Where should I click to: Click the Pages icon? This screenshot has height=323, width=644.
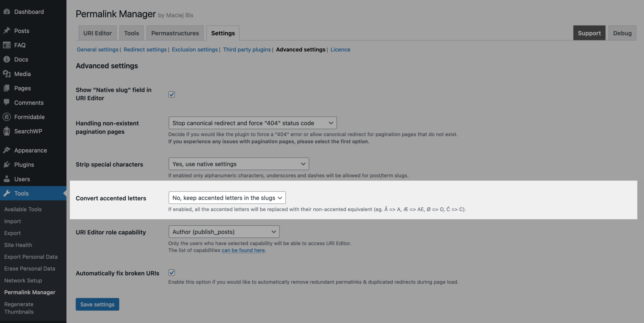coord(7,88)
